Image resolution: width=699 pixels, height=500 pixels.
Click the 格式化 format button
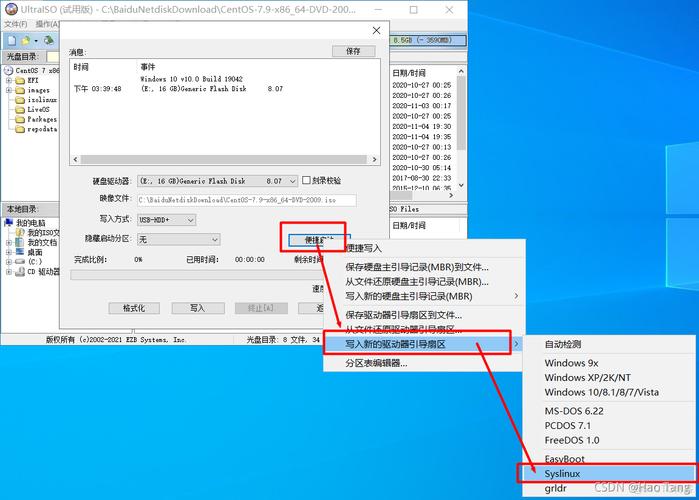(134, 308)
